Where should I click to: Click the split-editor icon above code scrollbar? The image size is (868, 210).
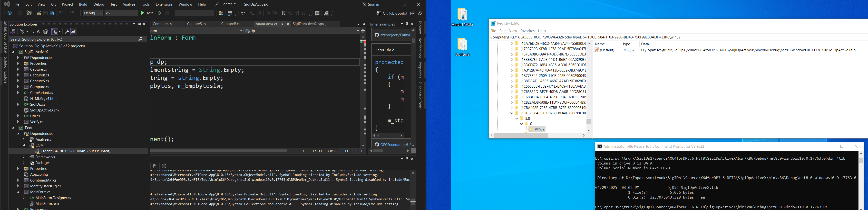point(363,31)
